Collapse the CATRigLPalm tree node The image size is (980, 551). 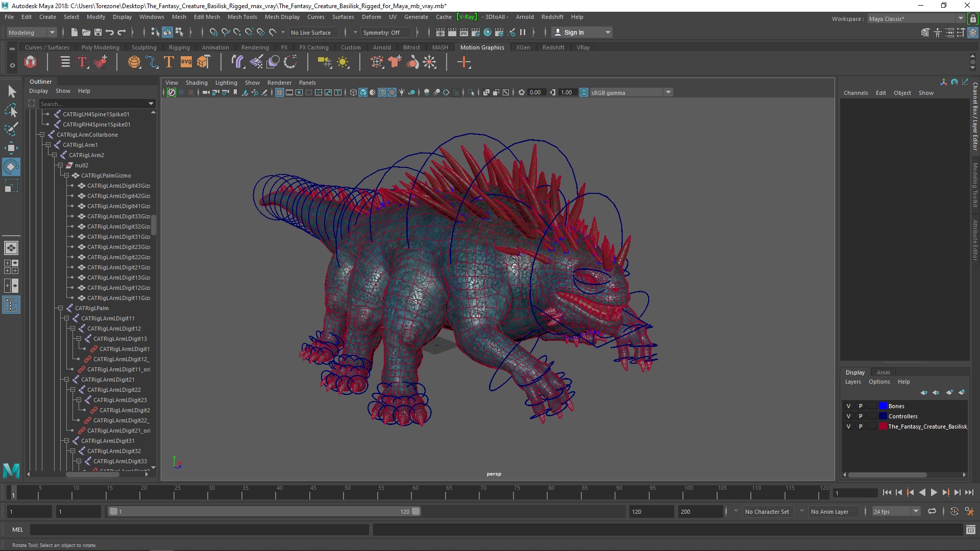tap(60, 308)
